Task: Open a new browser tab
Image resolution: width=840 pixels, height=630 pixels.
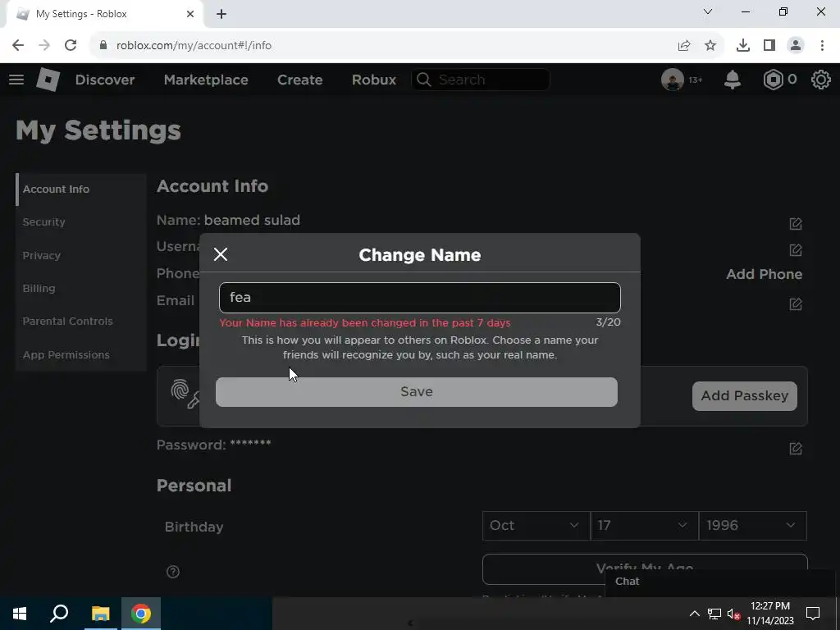Action: click(x=221, y=15)
